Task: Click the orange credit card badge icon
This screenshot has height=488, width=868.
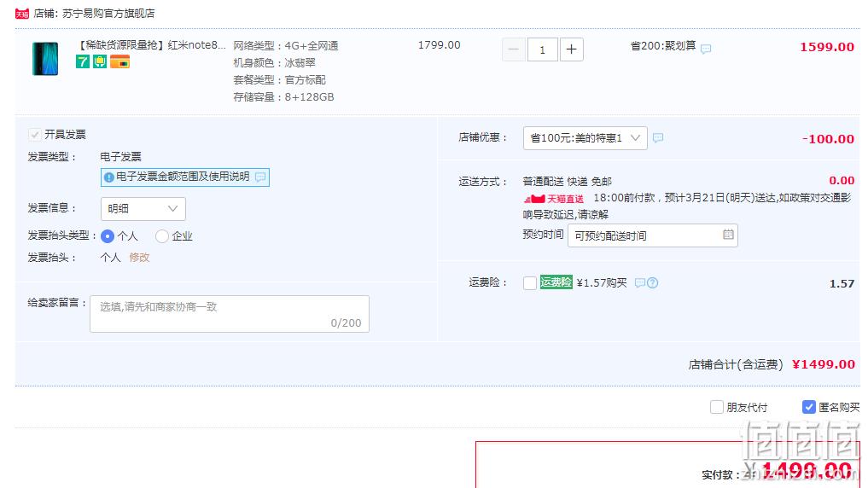Action: tap(119, 61)
